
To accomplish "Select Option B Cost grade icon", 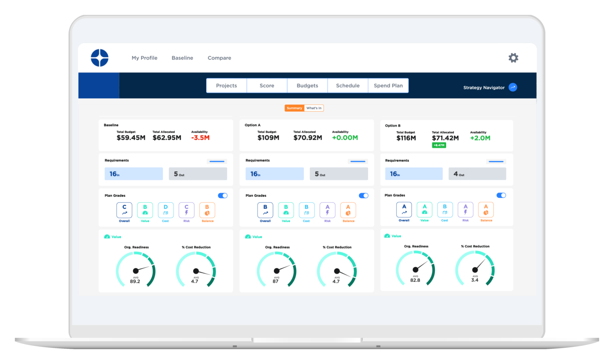I will point(445,209).
